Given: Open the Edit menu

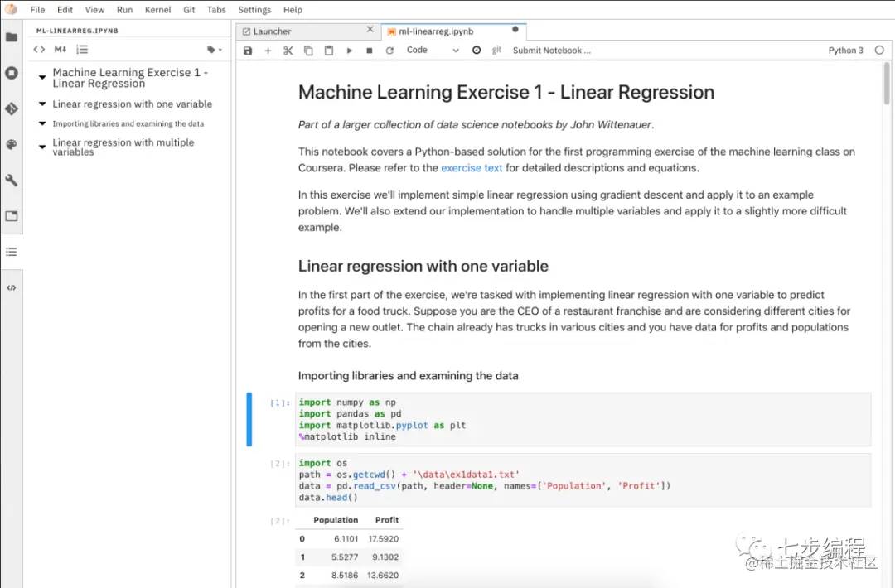Looking at the screenshot, I should tap(65, 10).
